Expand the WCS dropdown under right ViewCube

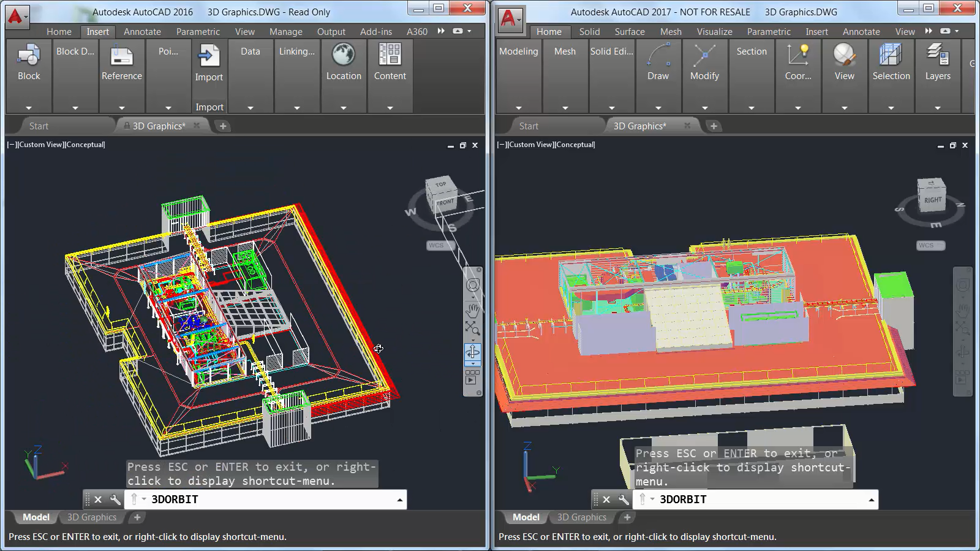[930, 246]
